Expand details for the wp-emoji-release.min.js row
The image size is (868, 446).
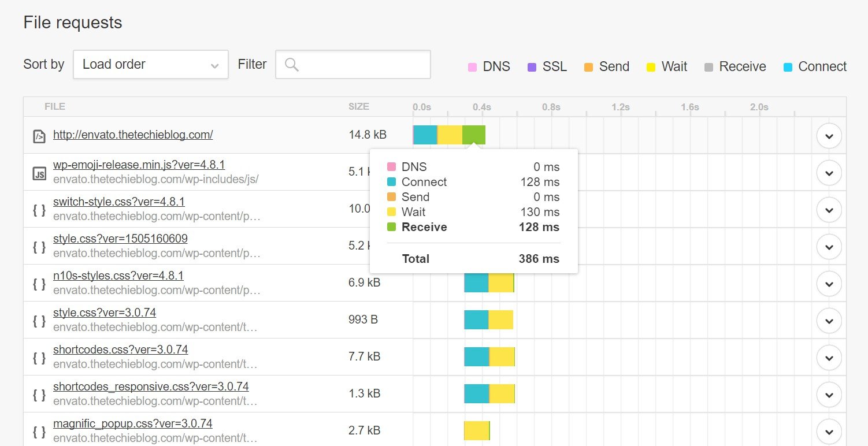[829, 173]
